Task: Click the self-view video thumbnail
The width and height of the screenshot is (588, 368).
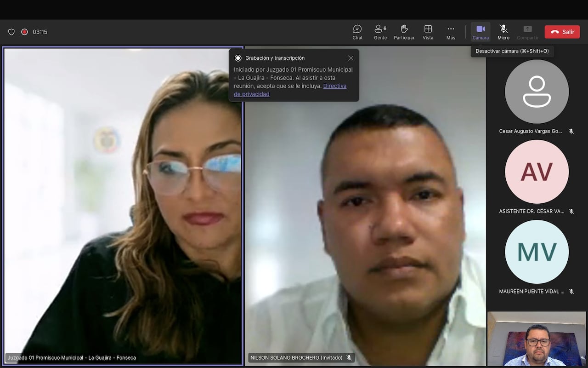Action: tap(537, 339)
